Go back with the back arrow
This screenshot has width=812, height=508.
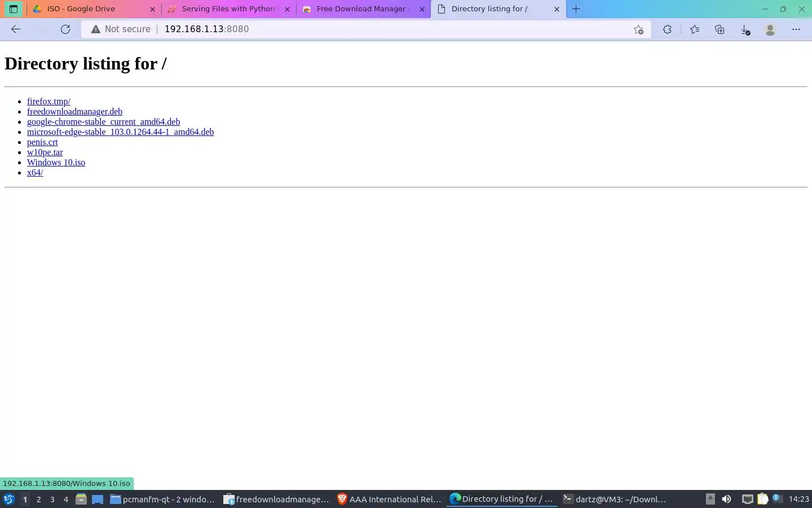(x=16, y=29)
